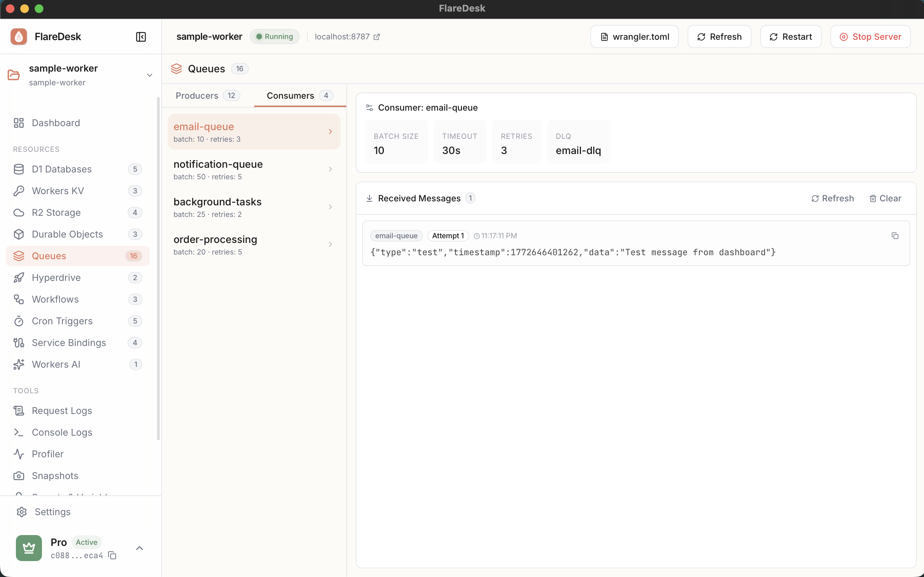Screen dimensions: 924x577
Task: Click the Workers KV key icon
Action: (19, 191)
